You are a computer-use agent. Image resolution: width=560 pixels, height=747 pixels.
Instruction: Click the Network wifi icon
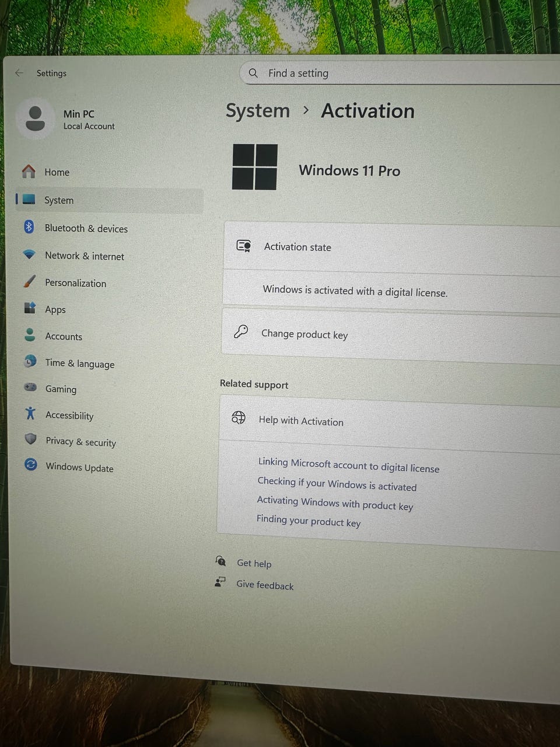pos(29,254)
